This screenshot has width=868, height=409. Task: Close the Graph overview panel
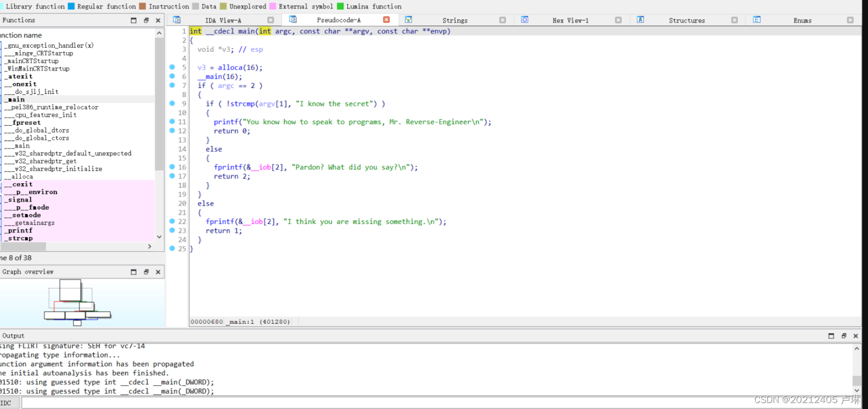point(158,272)
